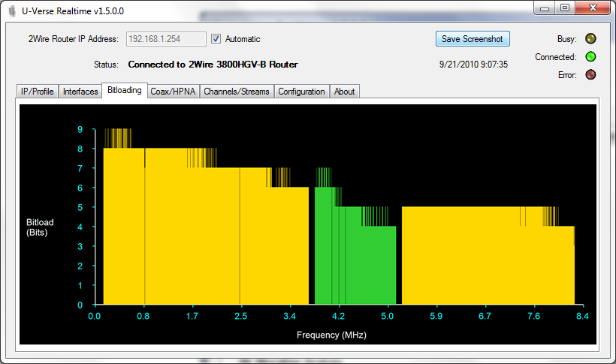Viewport: 616px width, 364px height.
Task: Click the U-Verse Realtime title bar icon
Action: pos(12,11)
